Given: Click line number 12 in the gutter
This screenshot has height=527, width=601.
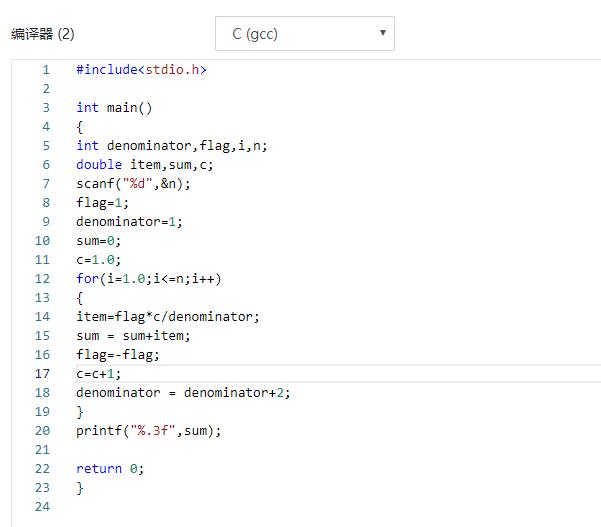Looking at the screenshot, I should pos(42,279).
